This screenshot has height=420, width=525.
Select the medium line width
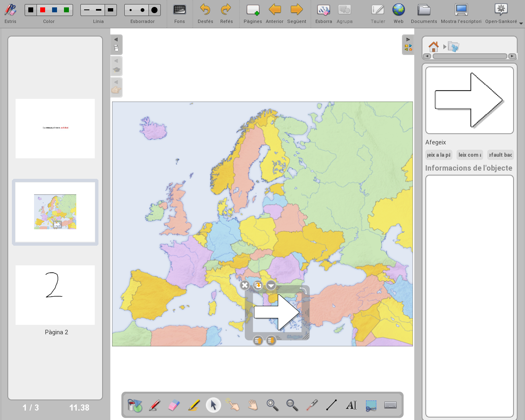[x=98, y=10]
